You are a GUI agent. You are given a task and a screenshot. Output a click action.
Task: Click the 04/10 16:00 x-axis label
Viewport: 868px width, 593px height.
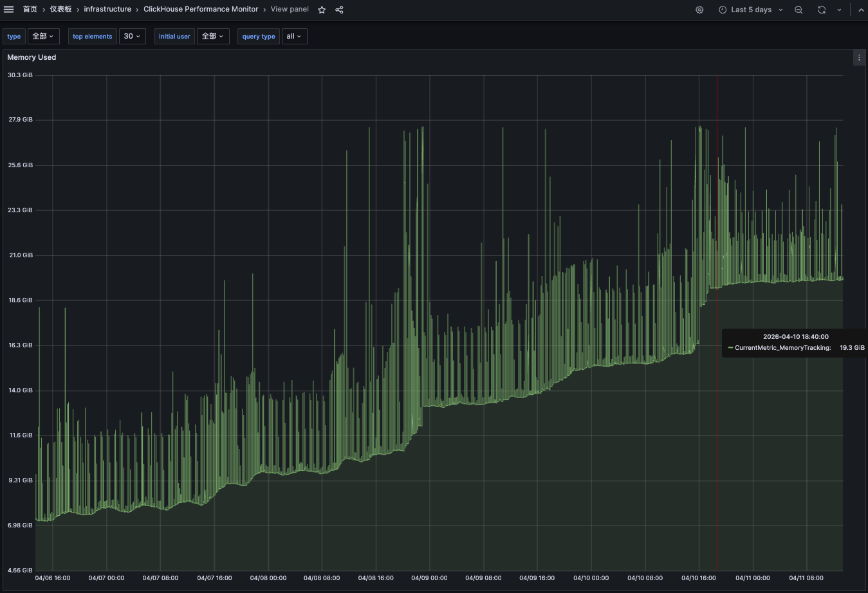[x=699, y=578]
